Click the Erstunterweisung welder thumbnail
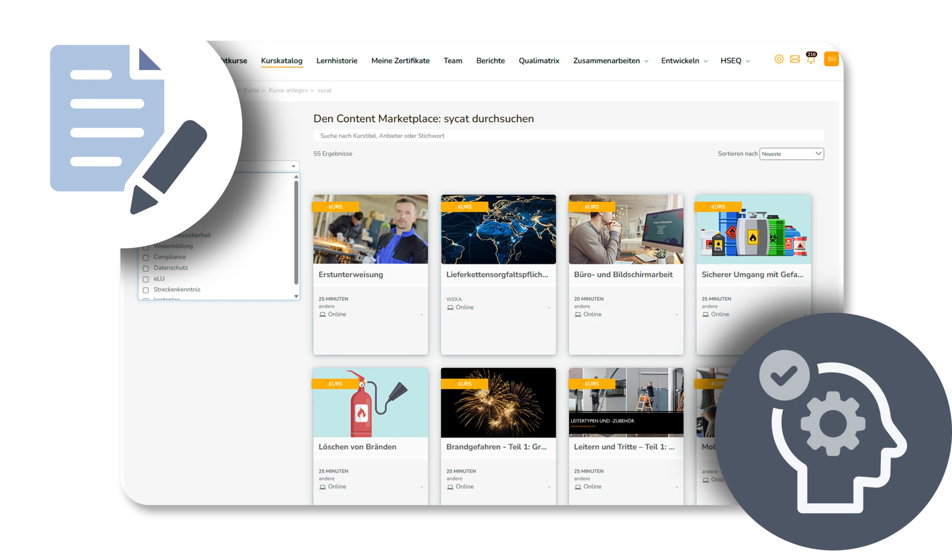This screenshot has width=952, height=560. (x=370, y=229)
